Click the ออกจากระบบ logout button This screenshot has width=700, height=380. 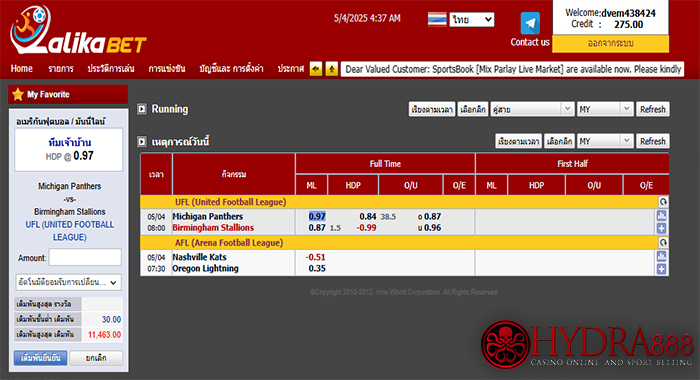click(610, 44)
